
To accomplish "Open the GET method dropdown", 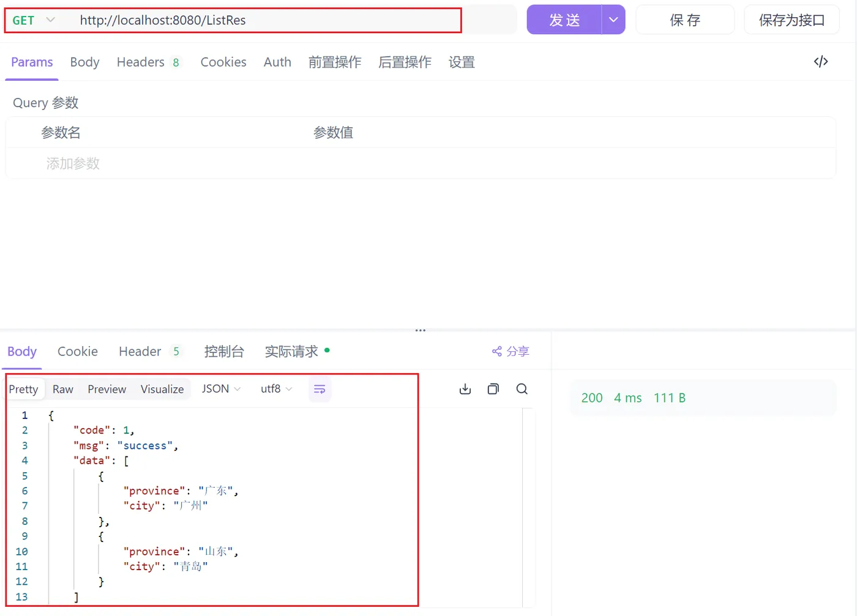I will (x=34, y=20).
